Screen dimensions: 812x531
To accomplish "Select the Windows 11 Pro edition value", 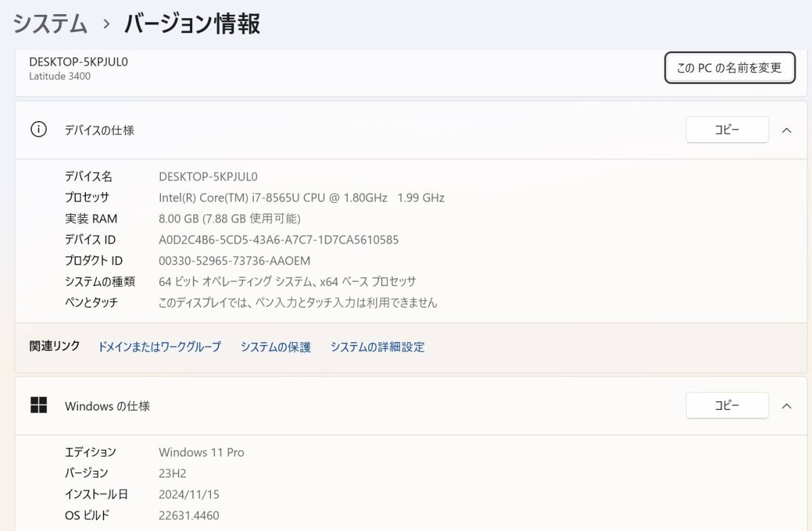I will [x=202, y=452].
